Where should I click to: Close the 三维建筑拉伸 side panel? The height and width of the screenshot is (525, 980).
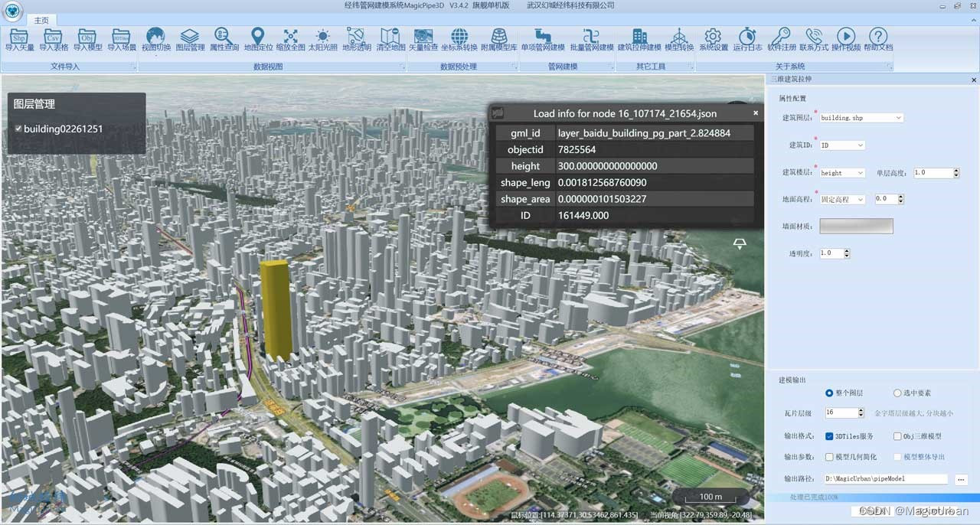tap(974, 80)
